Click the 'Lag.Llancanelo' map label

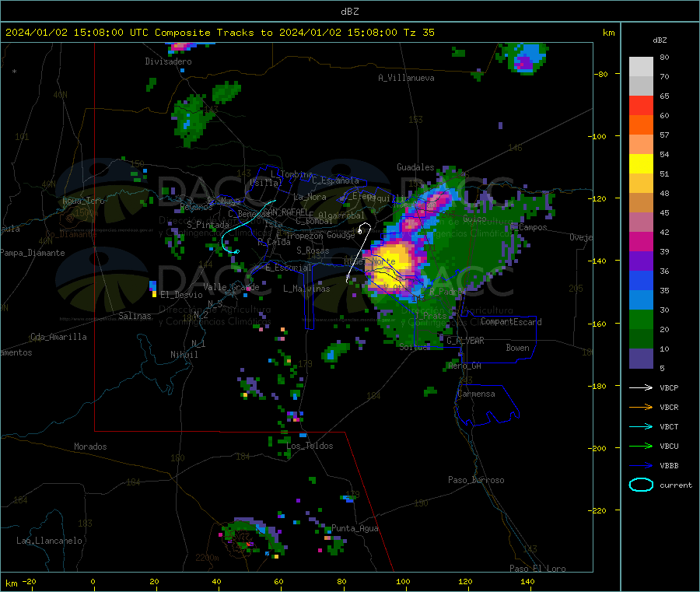tap(49, 541)
